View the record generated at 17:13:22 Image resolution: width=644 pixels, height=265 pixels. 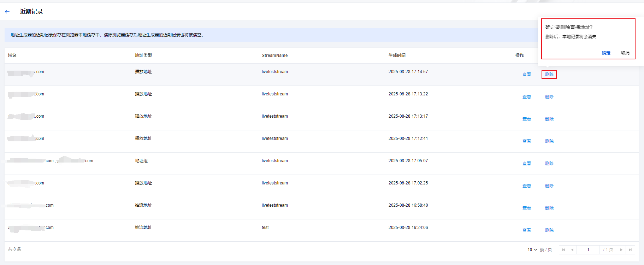coord(526,97)
